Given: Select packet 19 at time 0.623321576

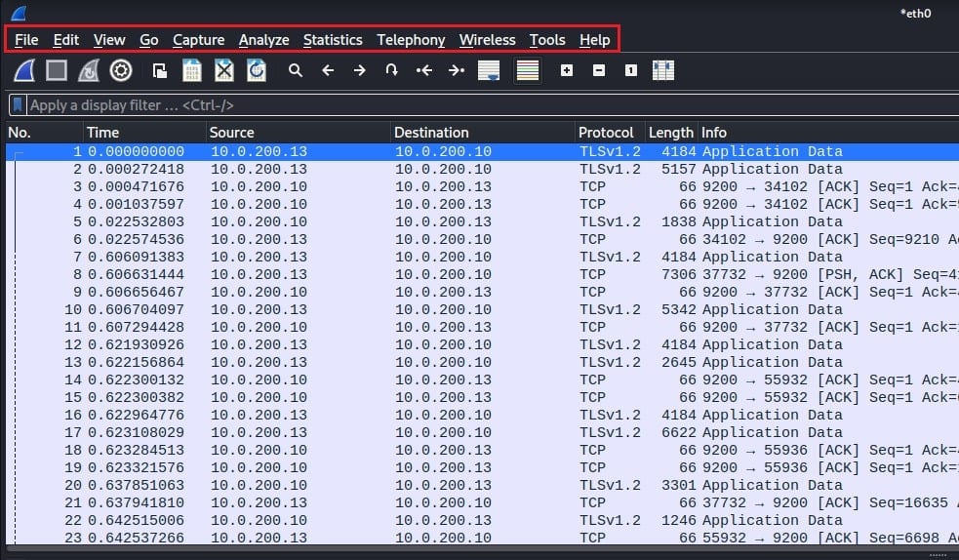Looking at the screenshot, I should [483, 467].
